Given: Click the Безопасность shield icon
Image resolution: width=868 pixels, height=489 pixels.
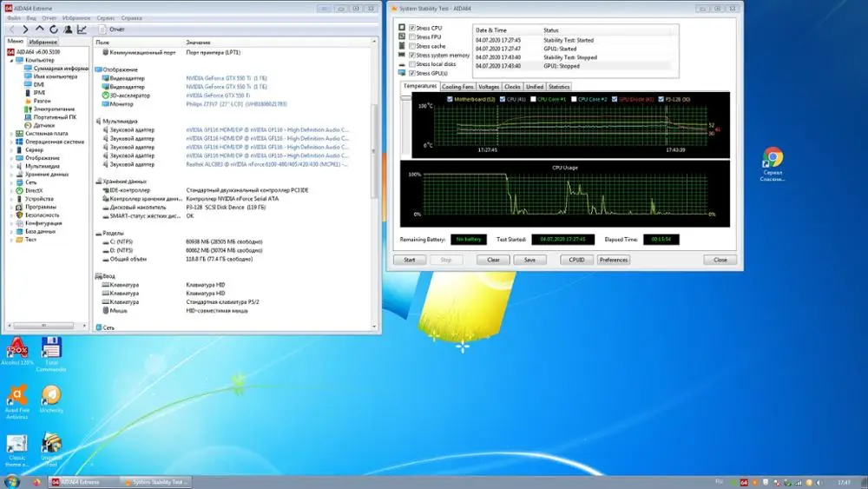Looking at the screenshot, I should point(19,215).
